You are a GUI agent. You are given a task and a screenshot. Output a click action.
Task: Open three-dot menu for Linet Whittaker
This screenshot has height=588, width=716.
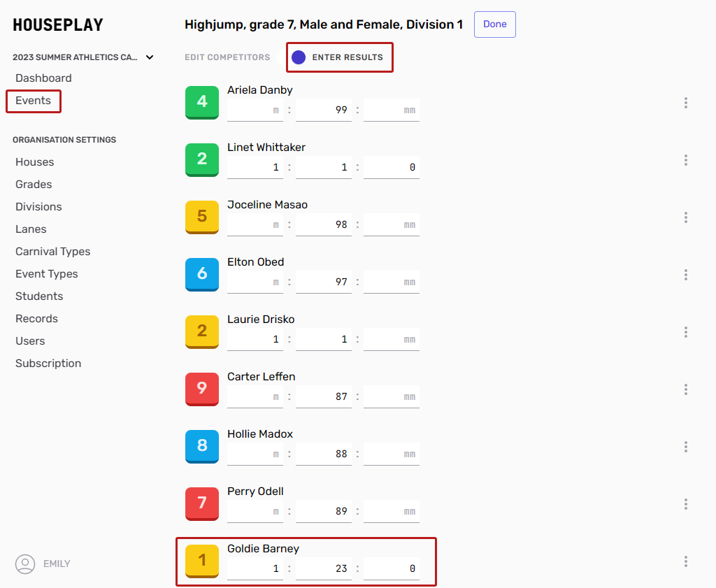[x=686, y=160]
